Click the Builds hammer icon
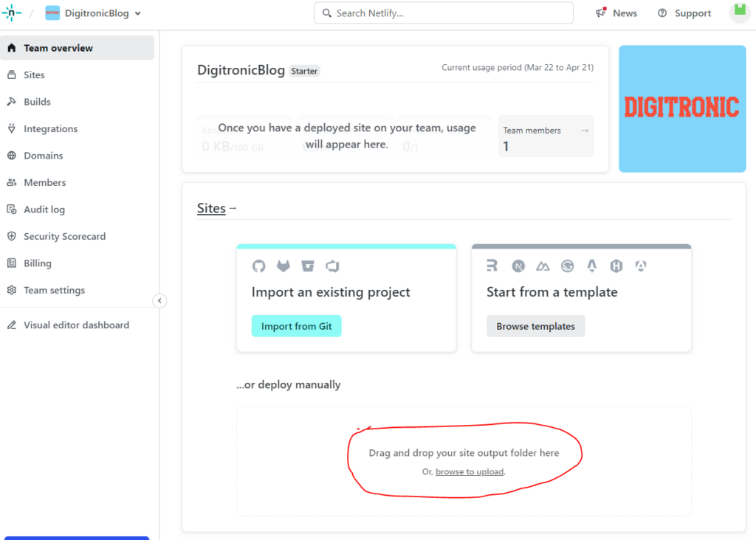 click(12, 102)
